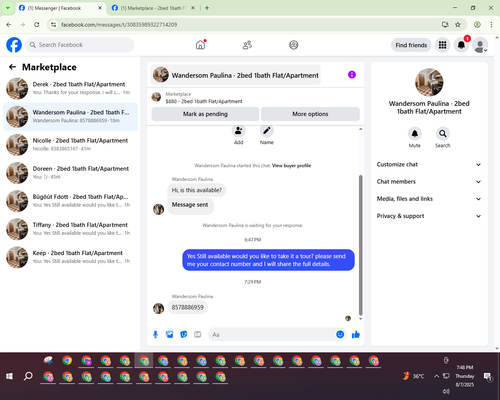The image size is (500, 400).
Task: Open Doreen's 2bed 1bath conversation
Action: (x=70, y=173)
